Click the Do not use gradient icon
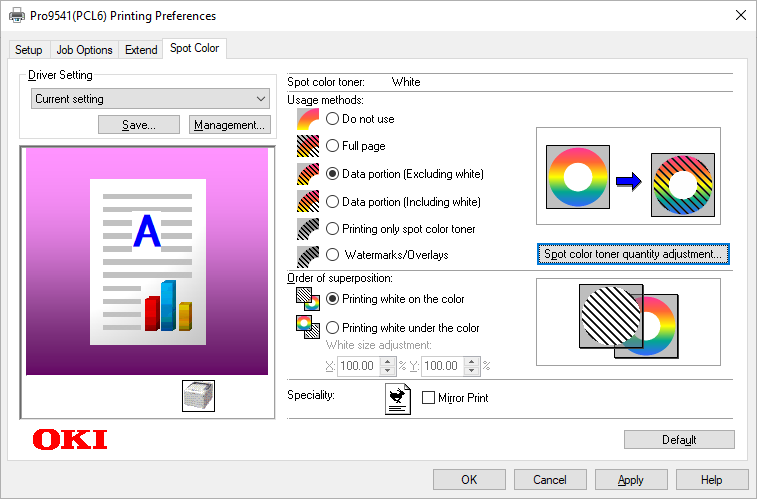Viewport: 757px width, 499px height. click(308, 119)
